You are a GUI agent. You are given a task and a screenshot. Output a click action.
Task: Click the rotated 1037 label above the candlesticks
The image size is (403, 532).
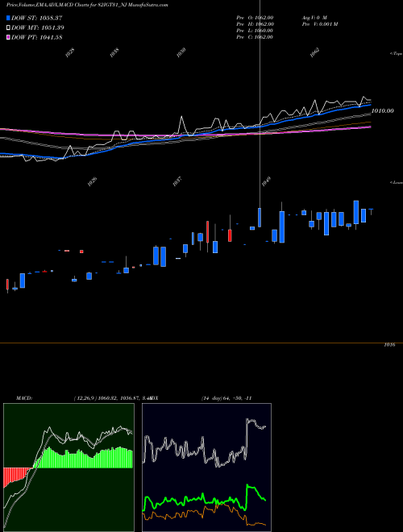click(177, 181)
